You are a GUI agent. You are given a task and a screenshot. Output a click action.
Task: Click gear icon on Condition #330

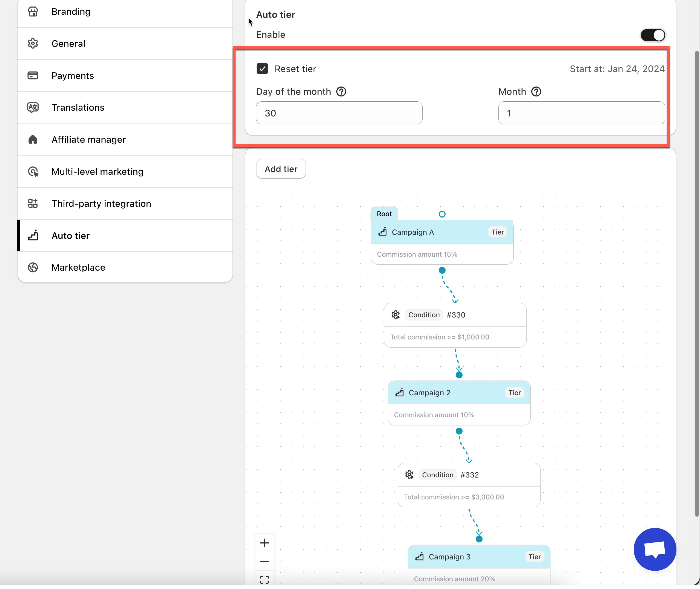point(395,314)
